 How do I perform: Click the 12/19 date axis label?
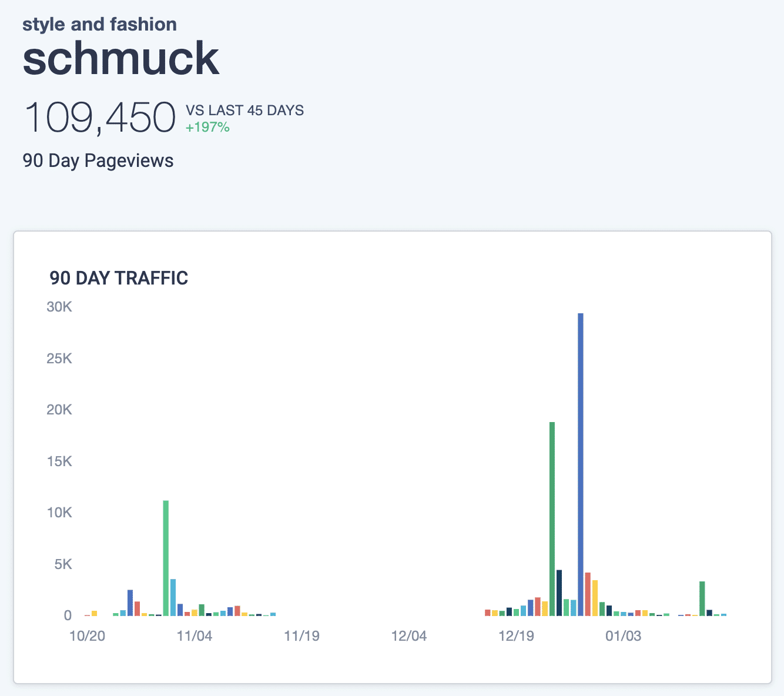point(516,636)
